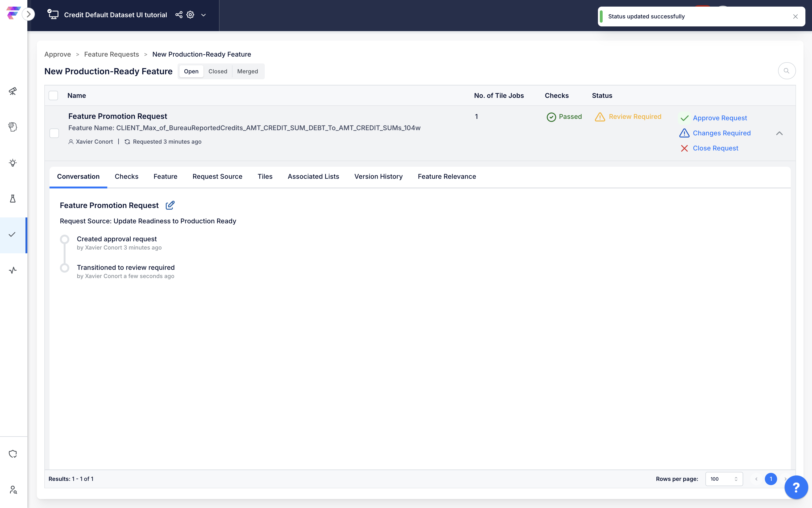The width and height of the screenshot is (812, 508).
Task: Open the Rows per page dropdown
Action: click(724, 479)
